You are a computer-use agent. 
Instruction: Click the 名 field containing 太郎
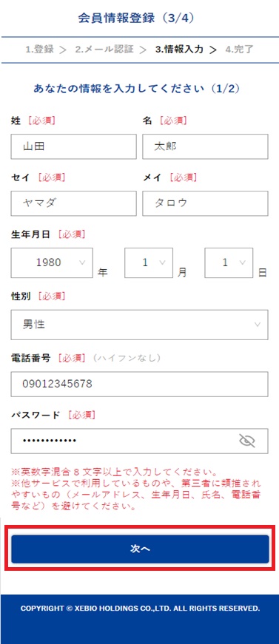[206, 146]
